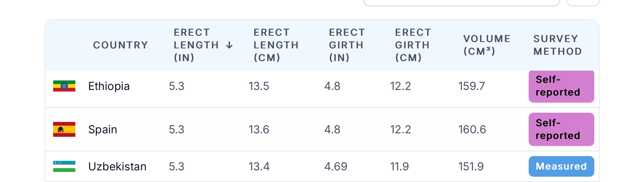Sort by Erect Girth (cm) header
The height and width of the screenshot is (182, 644).
(413, 45)
